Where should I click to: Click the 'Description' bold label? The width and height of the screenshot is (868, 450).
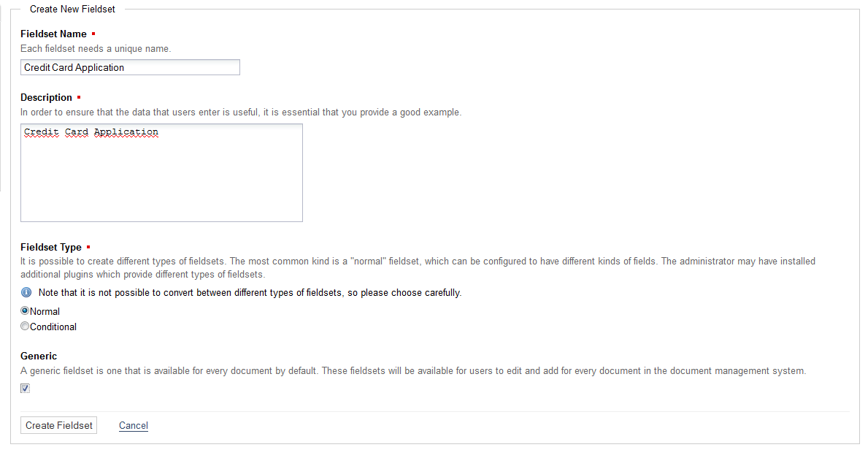point(46,97)
